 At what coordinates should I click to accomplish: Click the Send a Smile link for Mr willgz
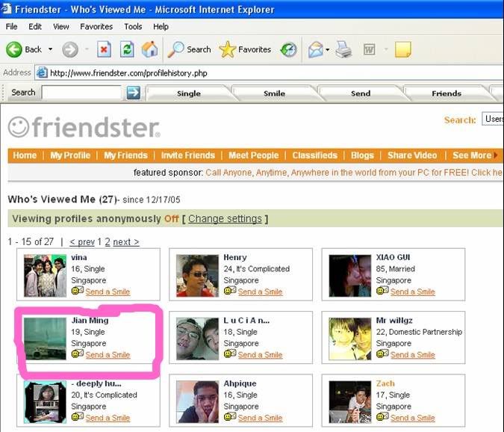pos(412,354)
